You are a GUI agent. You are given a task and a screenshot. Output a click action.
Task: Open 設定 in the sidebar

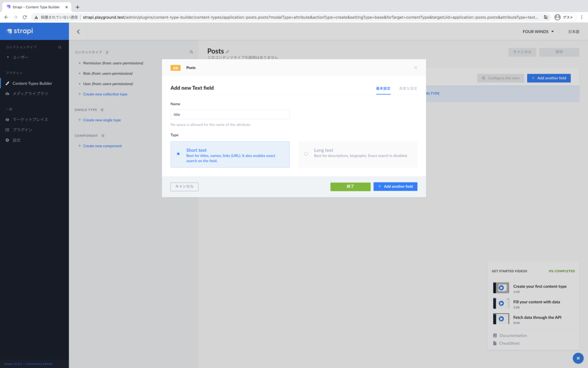coord(16,140)
